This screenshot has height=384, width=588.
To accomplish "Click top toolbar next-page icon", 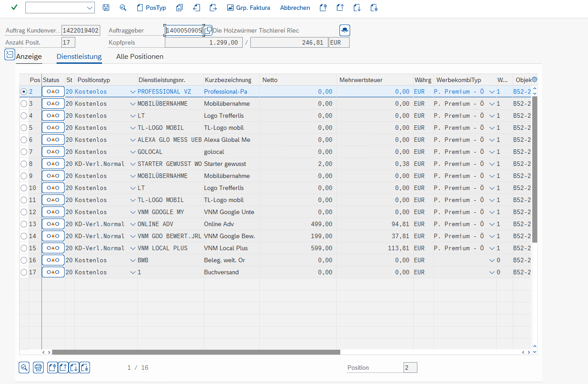I will point(357,8).
